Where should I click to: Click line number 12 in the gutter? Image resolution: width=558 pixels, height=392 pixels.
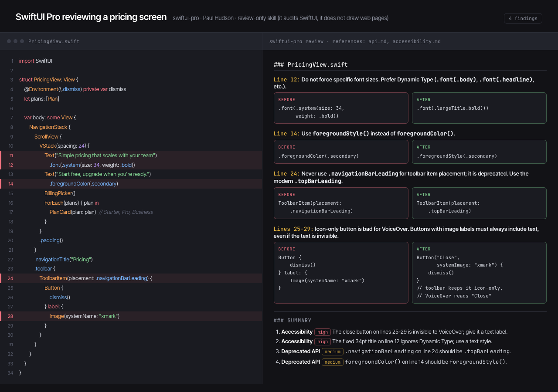[10, 165]
